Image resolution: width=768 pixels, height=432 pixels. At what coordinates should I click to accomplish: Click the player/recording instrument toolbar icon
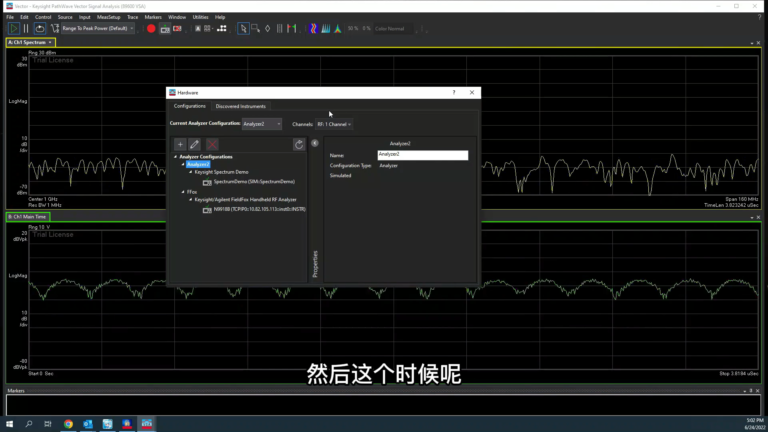(165, 29)
